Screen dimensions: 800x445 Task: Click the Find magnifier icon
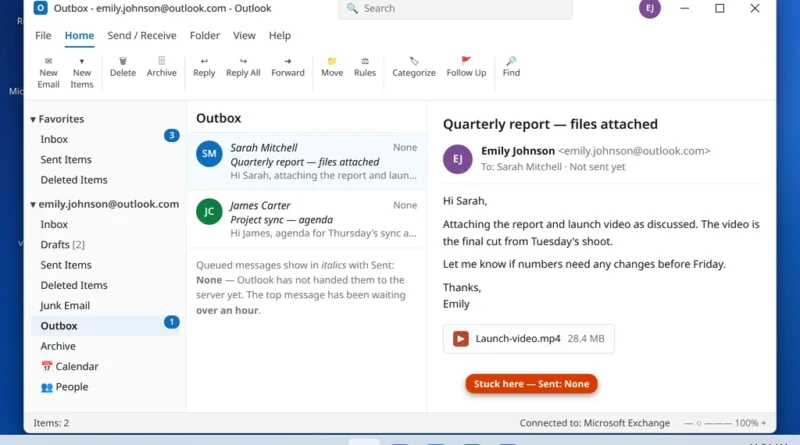pos(511,61)
